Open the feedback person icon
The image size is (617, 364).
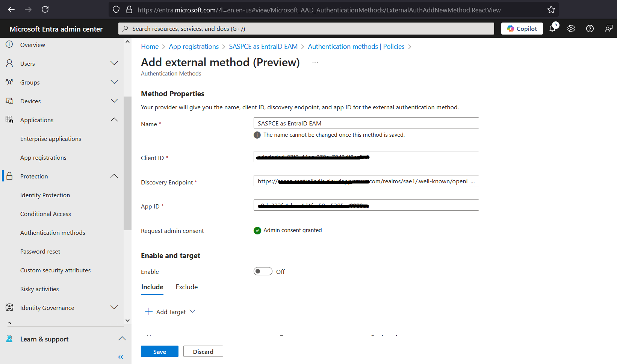608,29
